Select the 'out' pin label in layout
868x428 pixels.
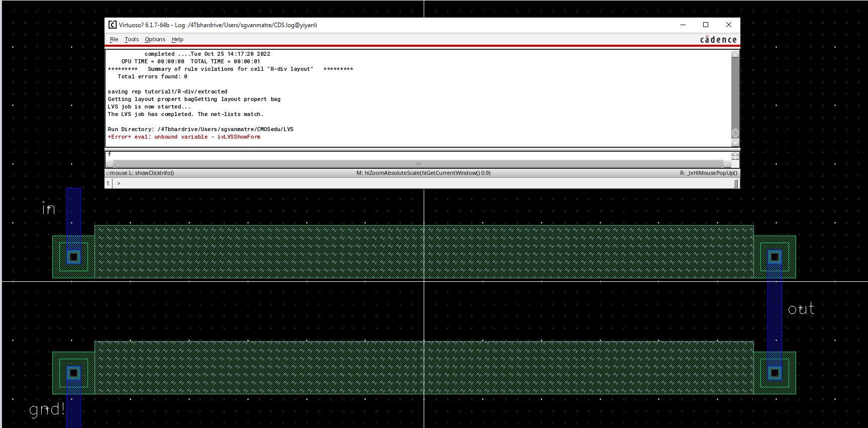801,308
